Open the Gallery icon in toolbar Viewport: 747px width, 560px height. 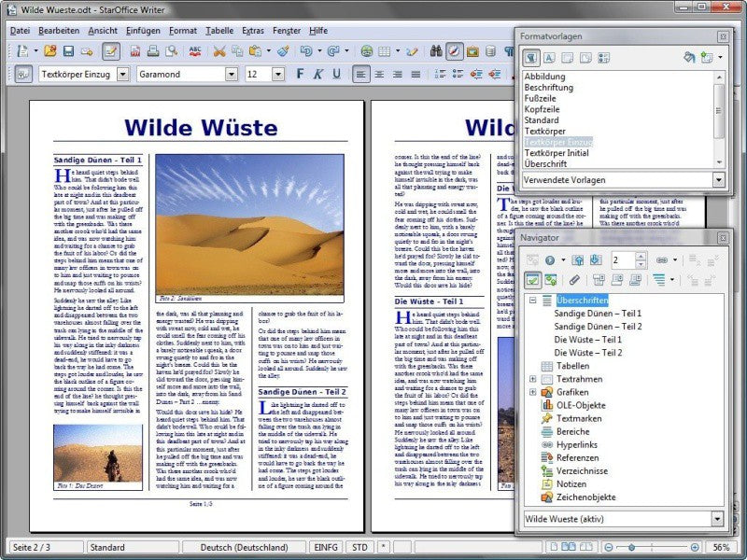(472, 51)
